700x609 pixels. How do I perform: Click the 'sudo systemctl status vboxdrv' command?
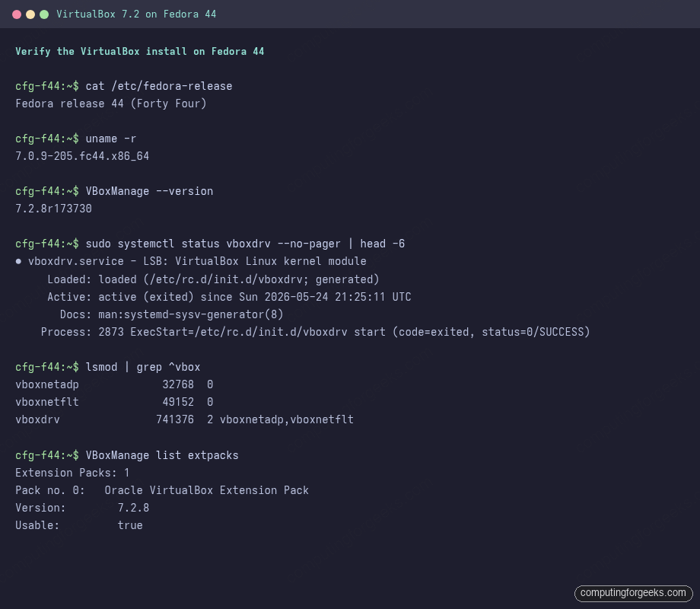click(x=245, y=244)
